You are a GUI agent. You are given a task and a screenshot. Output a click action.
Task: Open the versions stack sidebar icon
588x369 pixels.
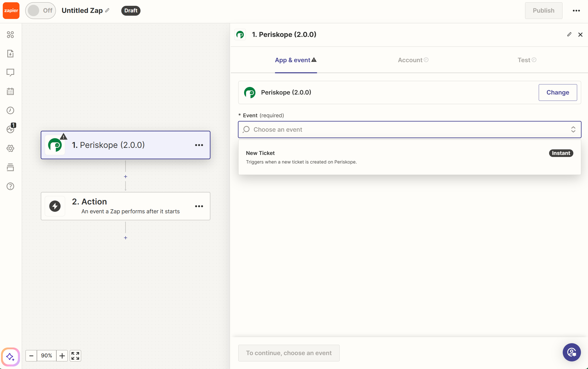10,167
